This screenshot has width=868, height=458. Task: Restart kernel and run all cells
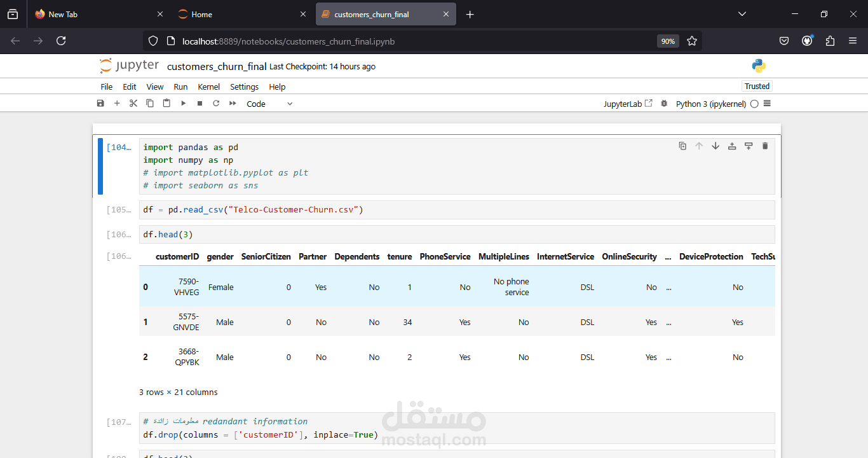(233, 104)
